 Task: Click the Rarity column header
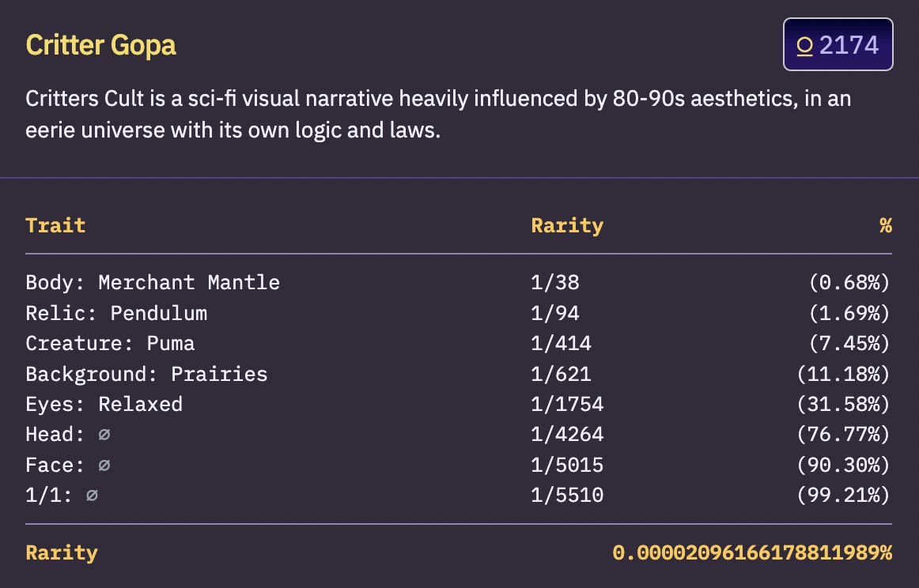567,225
